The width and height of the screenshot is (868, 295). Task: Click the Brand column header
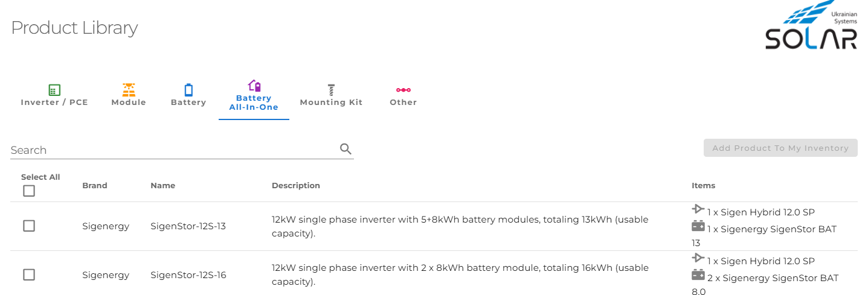95,185
